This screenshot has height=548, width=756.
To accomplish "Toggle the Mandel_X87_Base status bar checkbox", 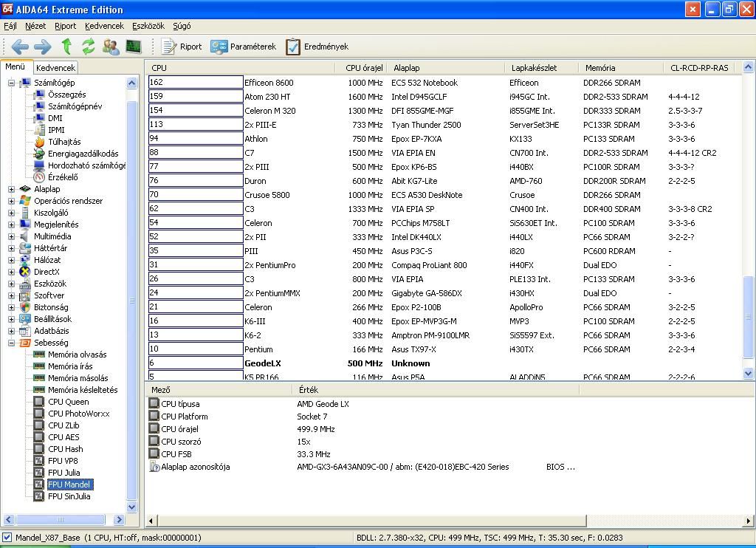I will point(7,538).
